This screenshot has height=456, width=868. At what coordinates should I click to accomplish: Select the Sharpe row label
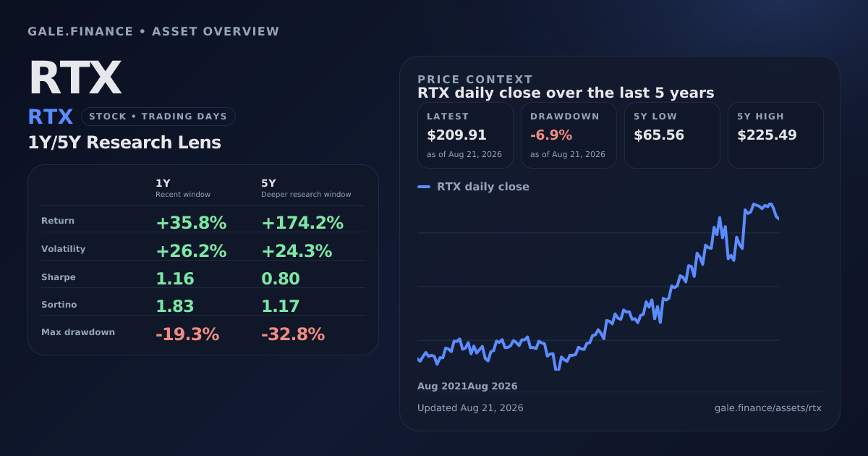[59, 277]
